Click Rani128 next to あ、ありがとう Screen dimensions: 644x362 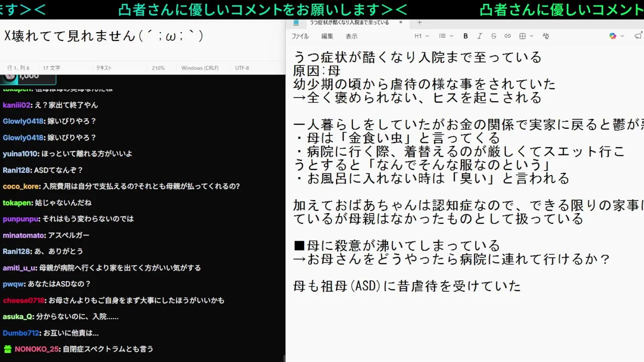click(x=17, y=251)
